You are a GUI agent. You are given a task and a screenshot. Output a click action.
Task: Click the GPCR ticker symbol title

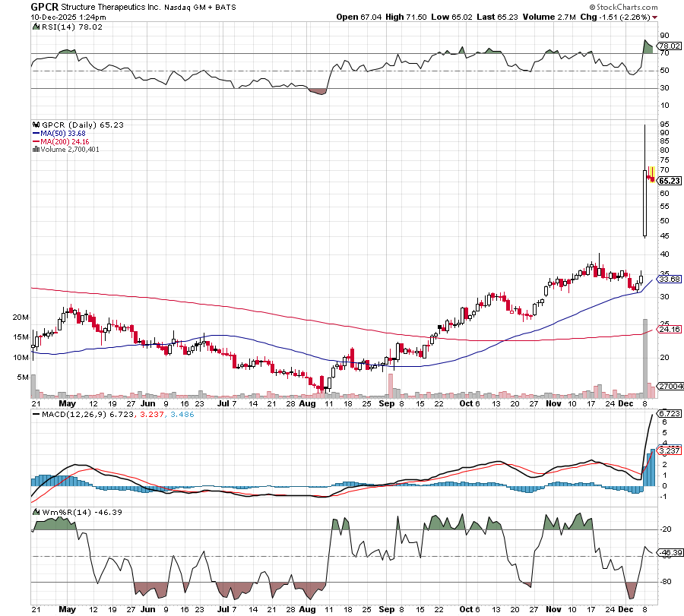pyautogui.click(x=46, y=6)
